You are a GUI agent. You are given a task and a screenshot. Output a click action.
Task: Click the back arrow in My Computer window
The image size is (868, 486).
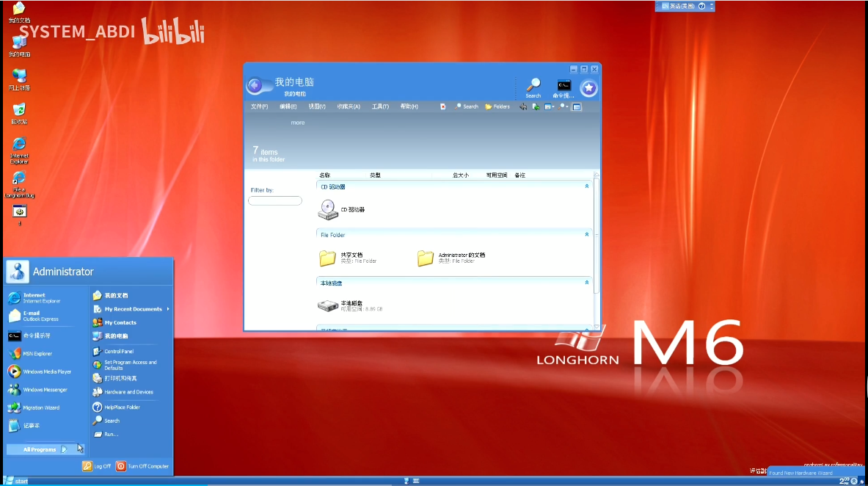255,87
